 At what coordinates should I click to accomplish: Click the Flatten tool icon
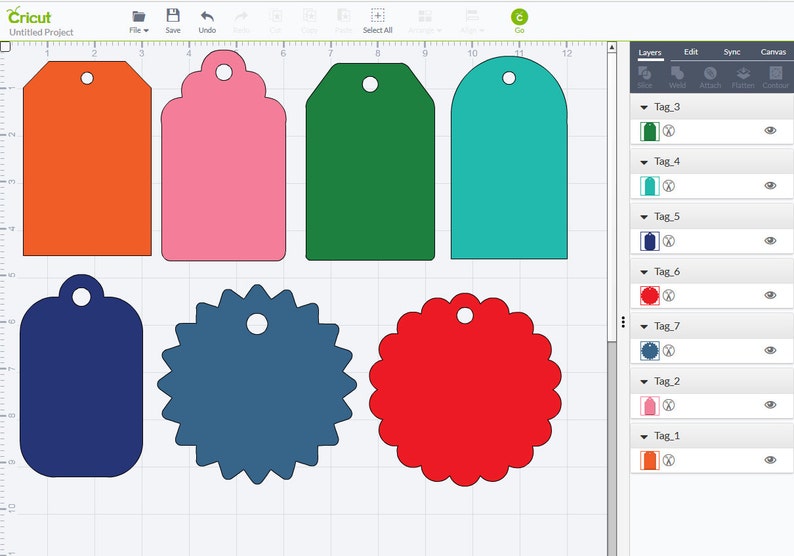pyautogui.click(x=743, y=73)
